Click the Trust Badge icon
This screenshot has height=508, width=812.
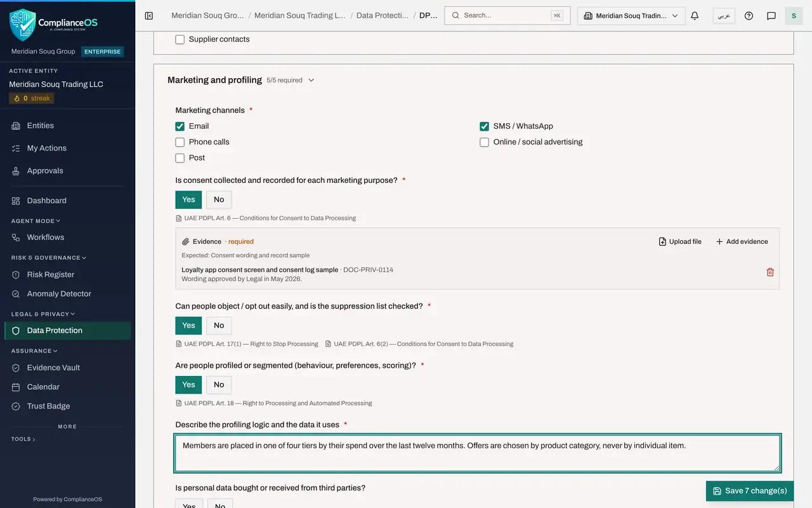point(16,406)
